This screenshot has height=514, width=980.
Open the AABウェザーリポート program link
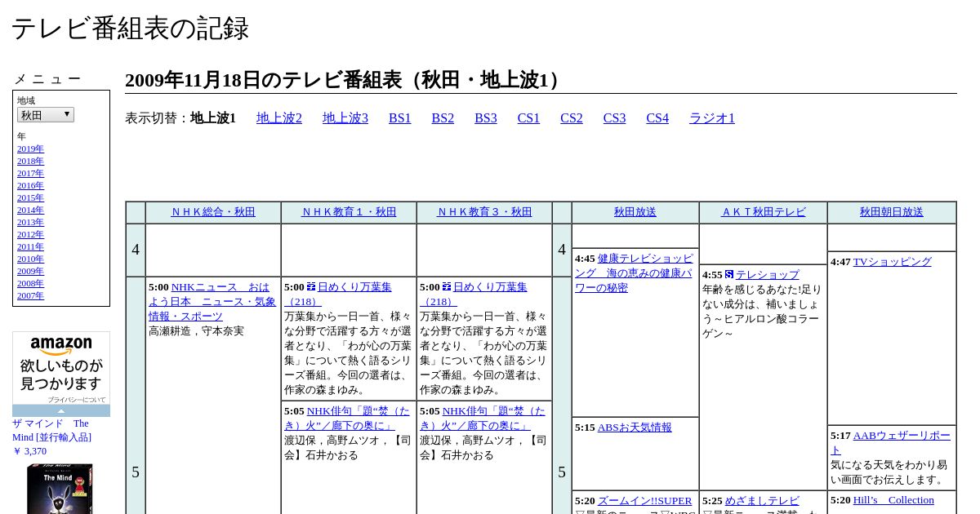[x=890, y=443]
